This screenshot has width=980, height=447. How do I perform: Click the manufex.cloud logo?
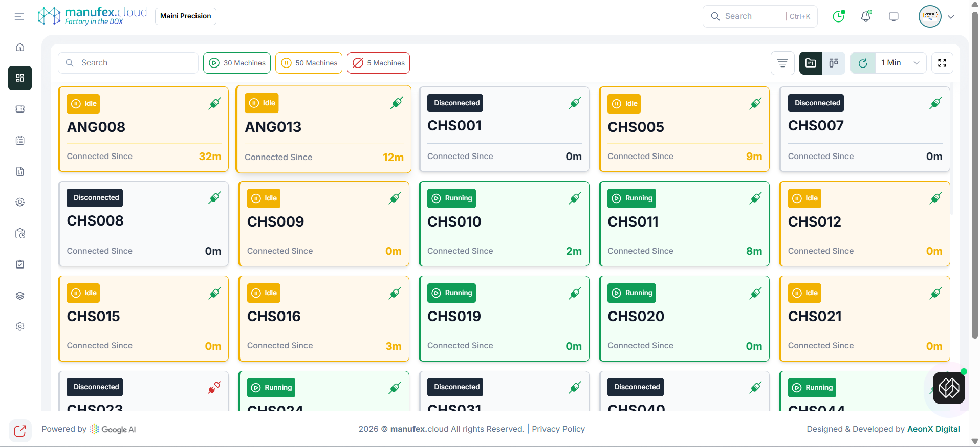click(92, 16)
